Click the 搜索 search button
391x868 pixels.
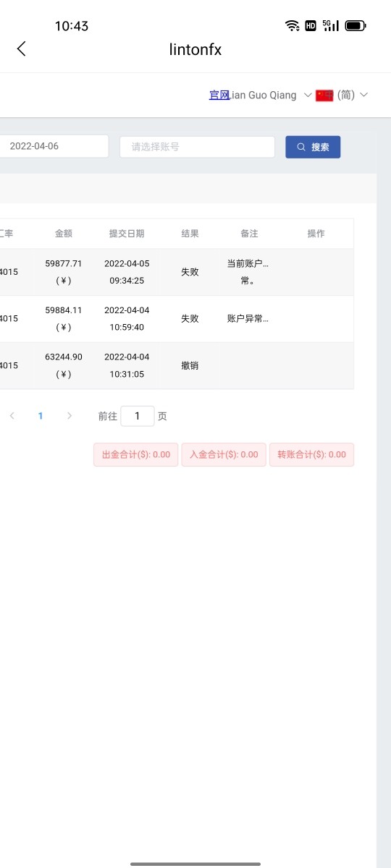[x=313, y=147]
